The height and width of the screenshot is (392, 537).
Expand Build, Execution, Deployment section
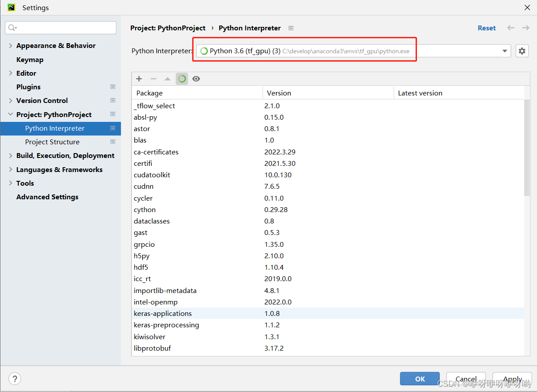click(x=11, y=156)
